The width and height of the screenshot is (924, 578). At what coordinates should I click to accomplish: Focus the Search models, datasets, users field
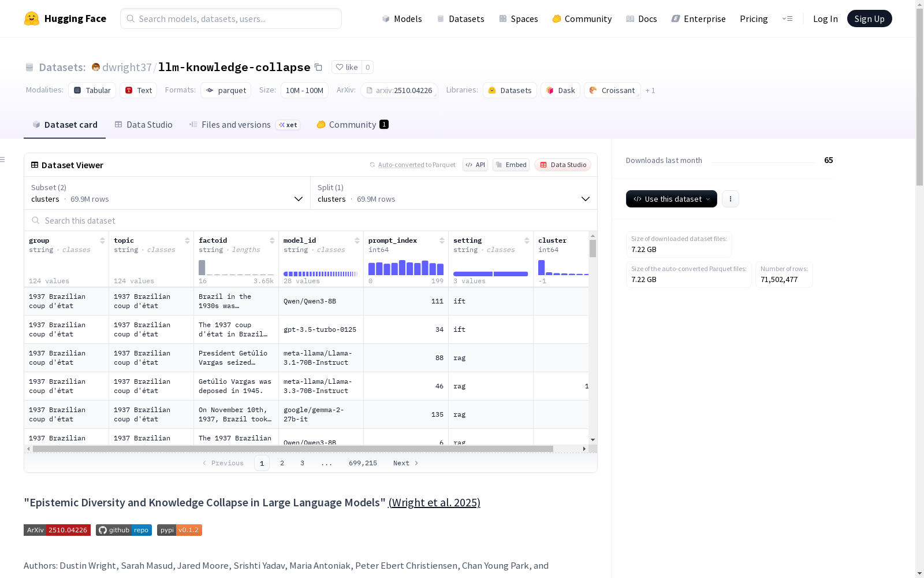pos(231,18)
